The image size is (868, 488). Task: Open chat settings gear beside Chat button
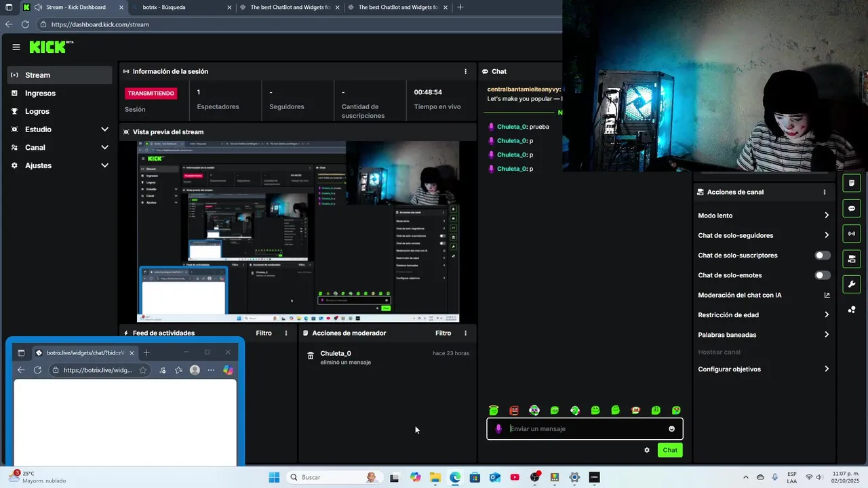[x=647, y=450]
